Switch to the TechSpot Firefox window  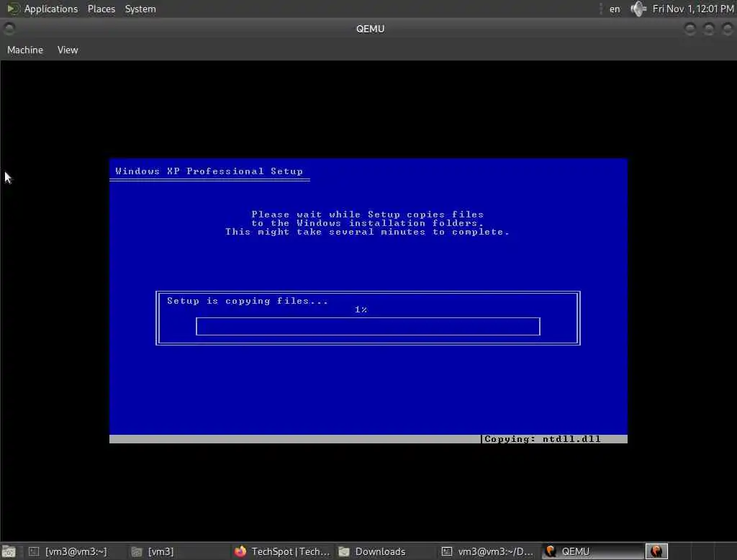pos(283,551)
